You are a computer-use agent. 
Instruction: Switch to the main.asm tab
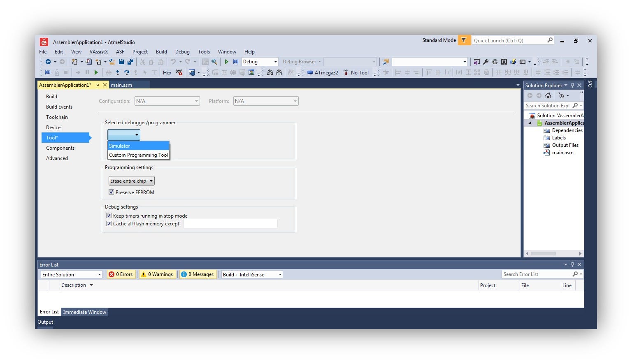point(121,85)
